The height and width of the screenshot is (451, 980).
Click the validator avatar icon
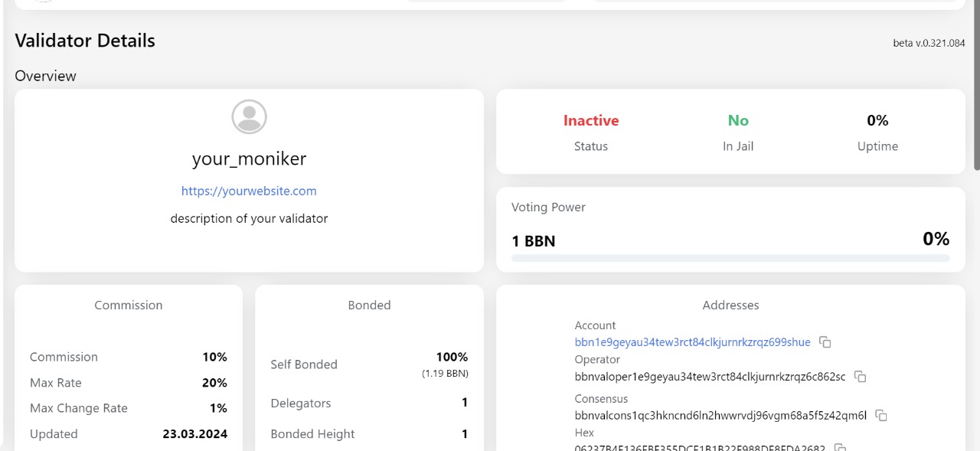coord(249,116)
